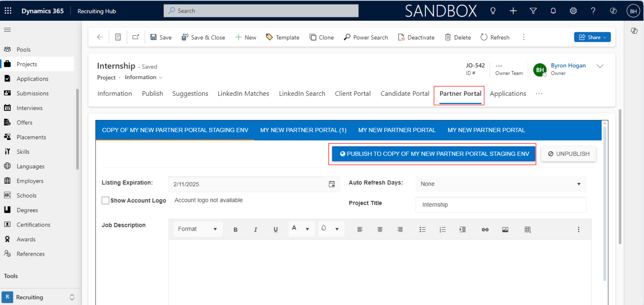
Task: Switch to the Client Portal tab
Action: point(353,94)
